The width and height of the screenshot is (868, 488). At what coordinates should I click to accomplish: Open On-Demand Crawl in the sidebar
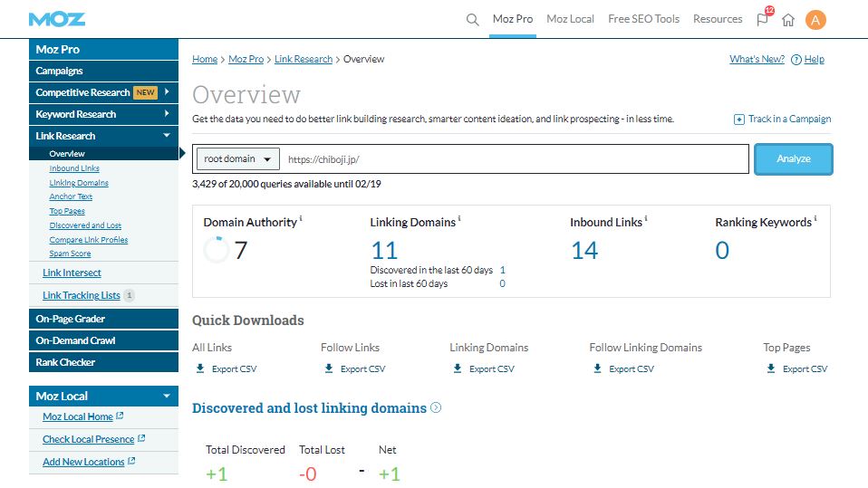[103, 340]
